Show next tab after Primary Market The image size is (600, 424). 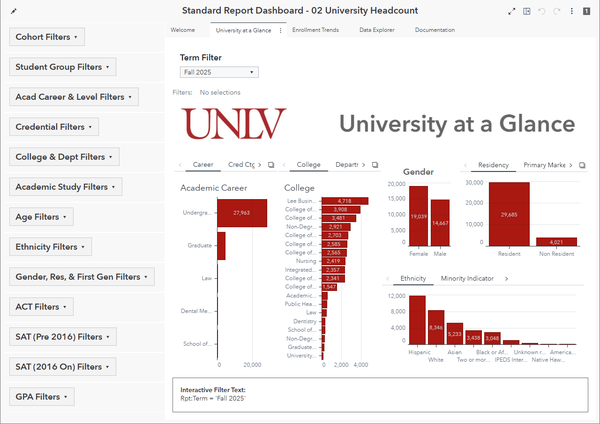[571, 165]
